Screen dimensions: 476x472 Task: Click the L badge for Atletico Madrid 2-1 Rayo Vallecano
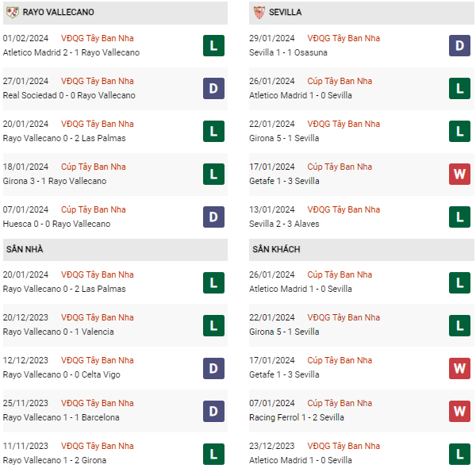tap(213, 45)
